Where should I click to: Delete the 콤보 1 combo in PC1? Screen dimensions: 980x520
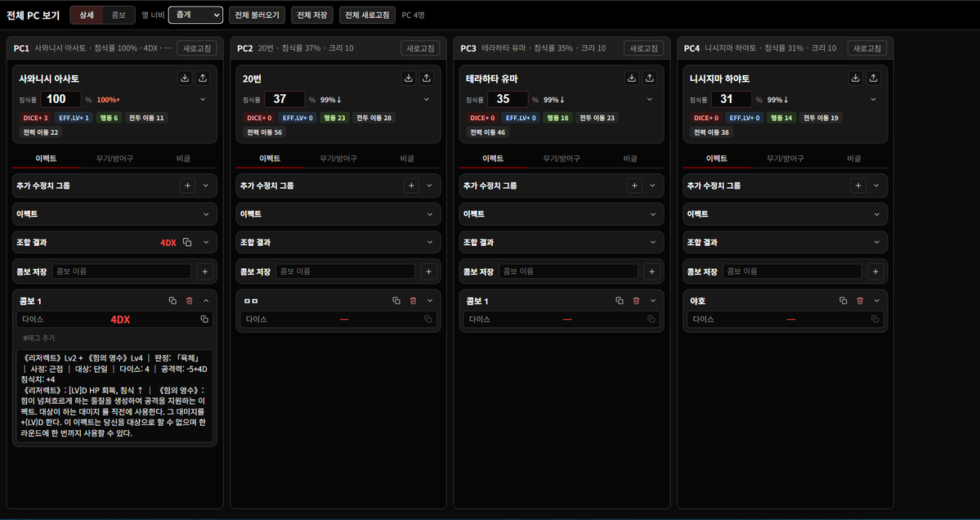tap(190, 301)
